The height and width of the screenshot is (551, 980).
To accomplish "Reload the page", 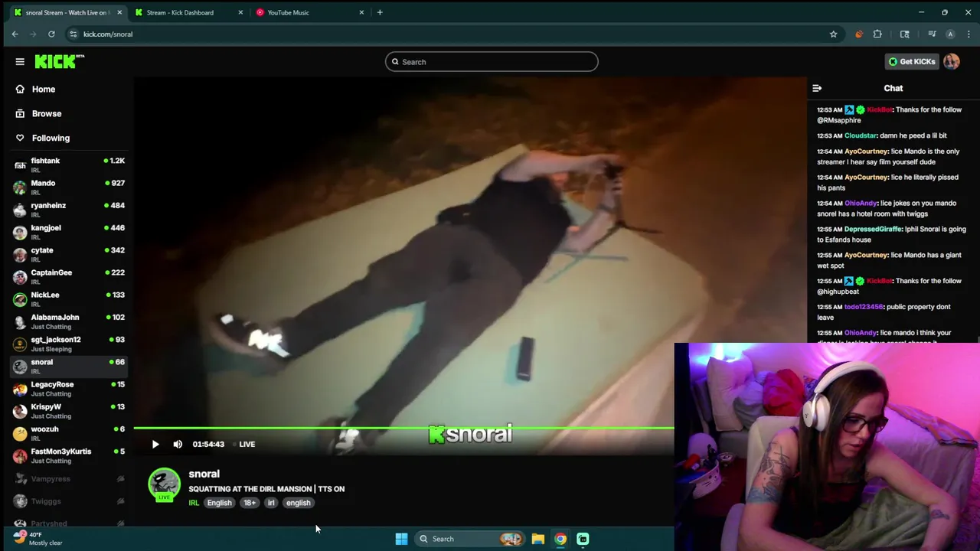I will (x=51, y=34).
